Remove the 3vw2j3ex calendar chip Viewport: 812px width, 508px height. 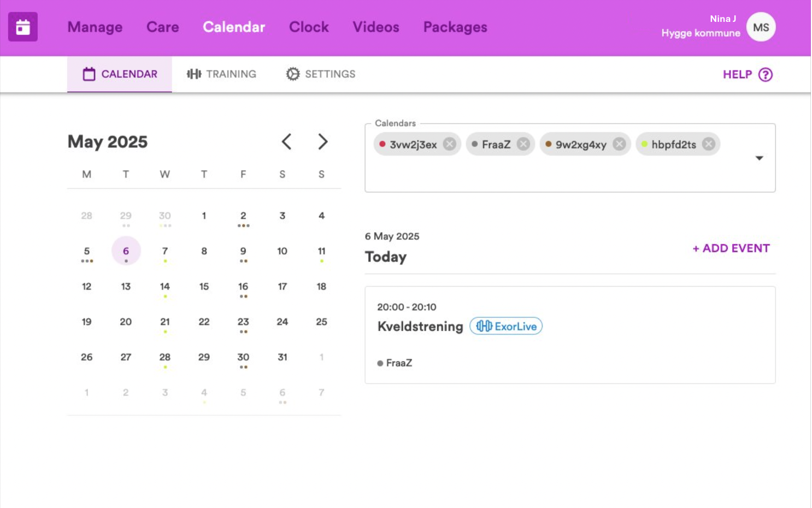449,144
